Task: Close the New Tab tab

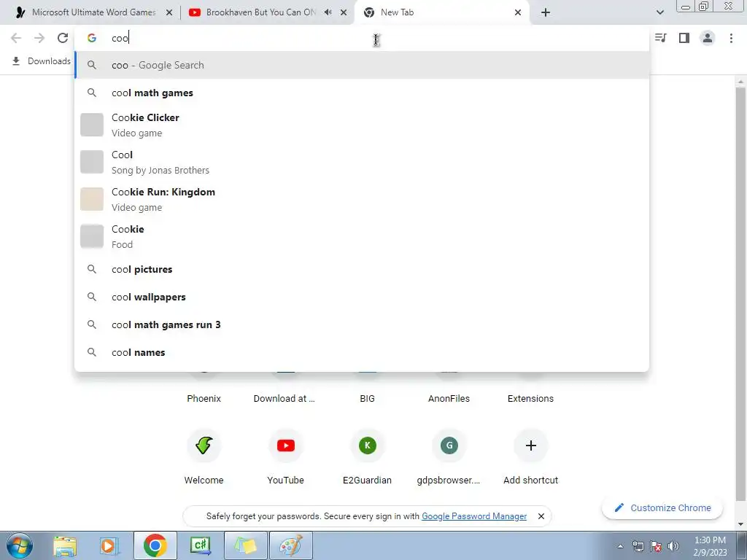Action: point(518,13)
